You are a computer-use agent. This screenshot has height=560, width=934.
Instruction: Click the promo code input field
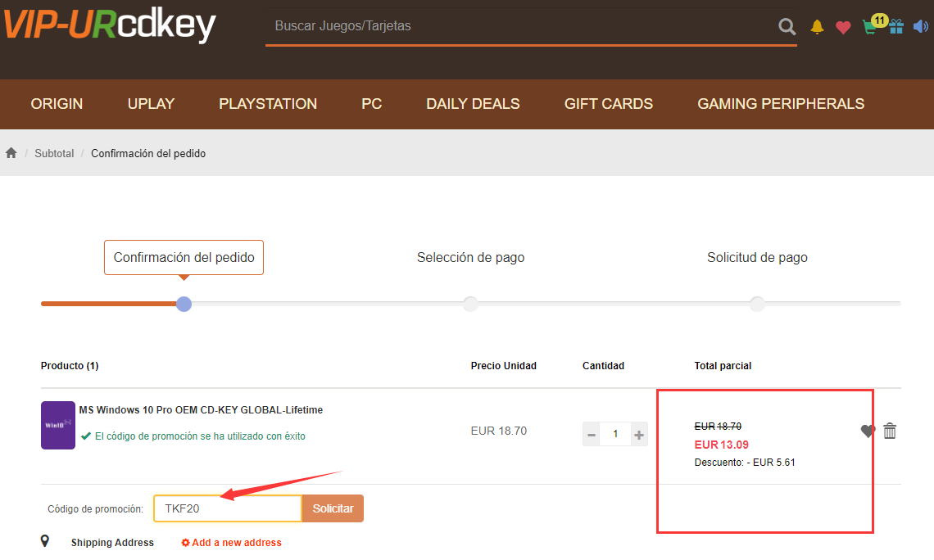pos(228,508)
